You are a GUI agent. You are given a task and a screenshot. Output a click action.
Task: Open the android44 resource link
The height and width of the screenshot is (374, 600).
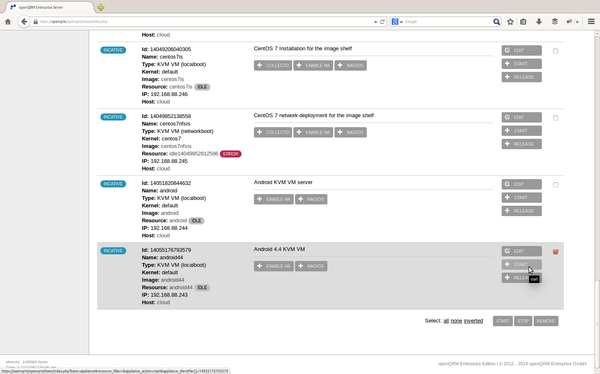pyautogui.click(x=181, y=287)
